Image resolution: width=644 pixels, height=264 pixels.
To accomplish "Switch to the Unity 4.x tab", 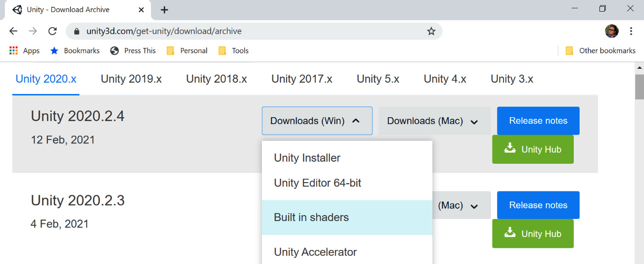I will (445, 79).
